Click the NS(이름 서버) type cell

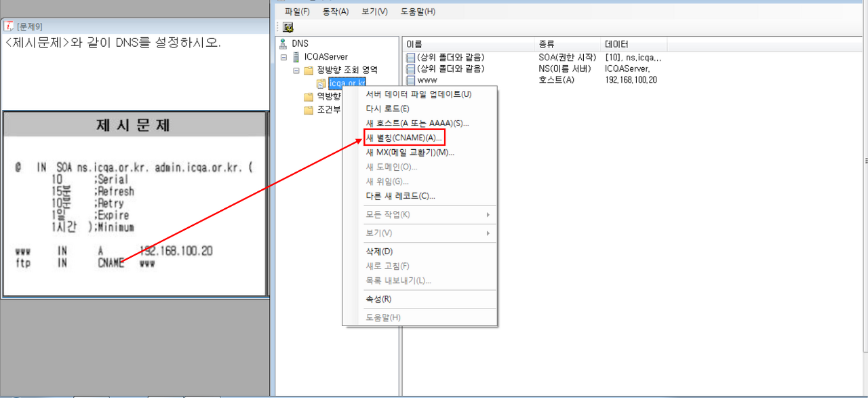tap(565, 68)
